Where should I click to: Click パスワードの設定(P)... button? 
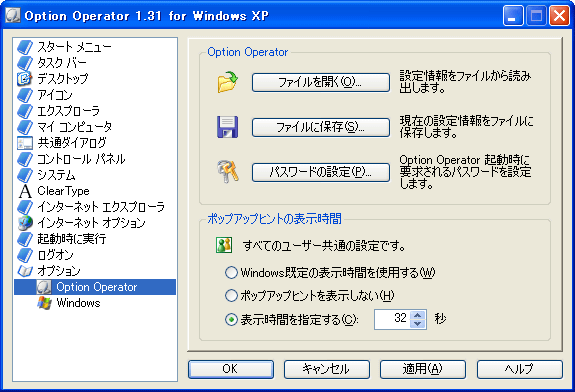coord(321,172)
